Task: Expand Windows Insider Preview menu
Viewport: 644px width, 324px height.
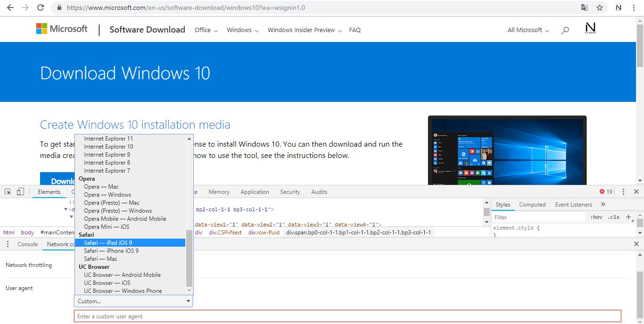Action: 305,30
